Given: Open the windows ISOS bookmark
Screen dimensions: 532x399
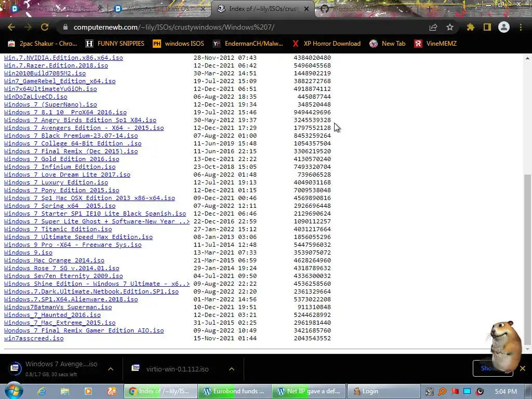Looking at the screenshot, I should (179, 44).
